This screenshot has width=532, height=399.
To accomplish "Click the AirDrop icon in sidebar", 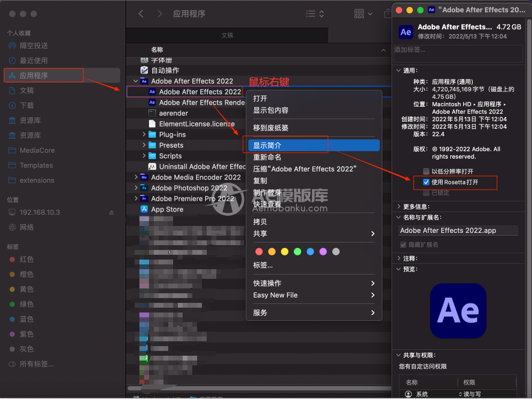I will pos(13,45).
